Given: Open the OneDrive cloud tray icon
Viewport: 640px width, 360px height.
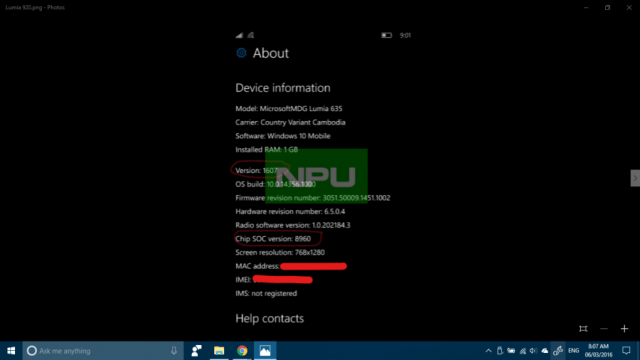Looking at the screenshot, I should (545, 351).
